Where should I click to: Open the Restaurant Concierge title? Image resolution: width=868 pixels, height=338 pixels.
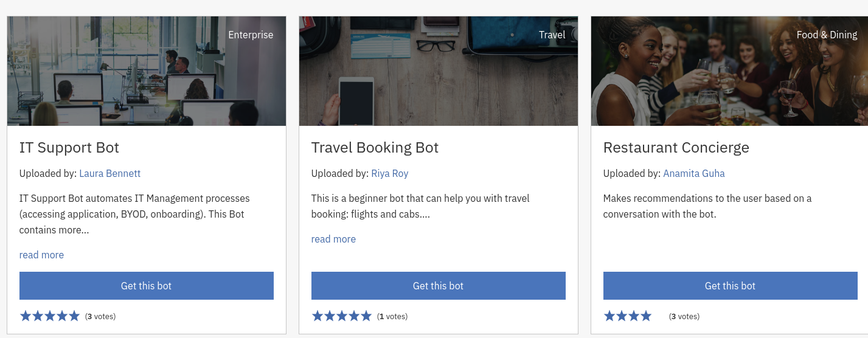tap(676, 148)
